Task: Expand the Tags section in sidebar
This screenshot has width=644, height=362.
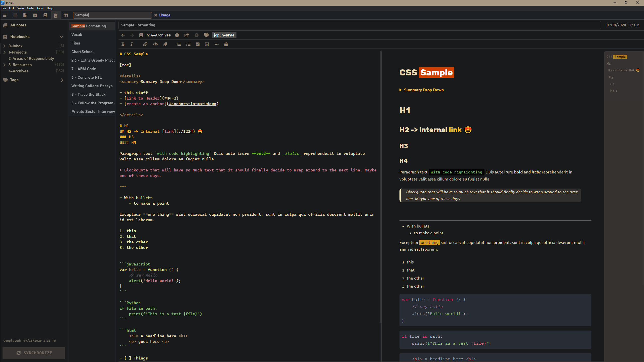Action: coord(62,80)
